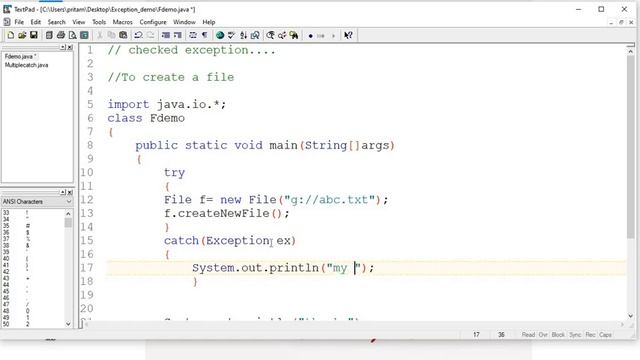Open the Macros menu
The height and width of the screenshot is (360, 640).
coord(122,22)
